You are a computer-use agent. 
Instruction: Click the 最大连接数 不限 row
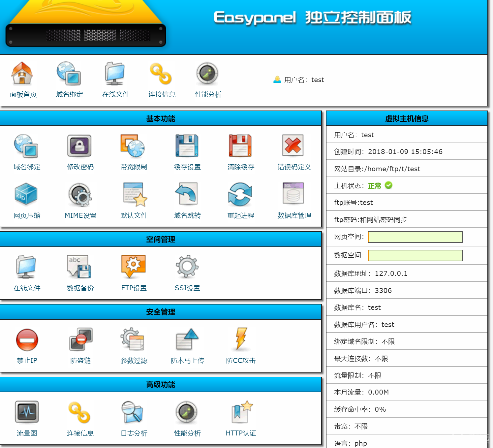(407, 358)
